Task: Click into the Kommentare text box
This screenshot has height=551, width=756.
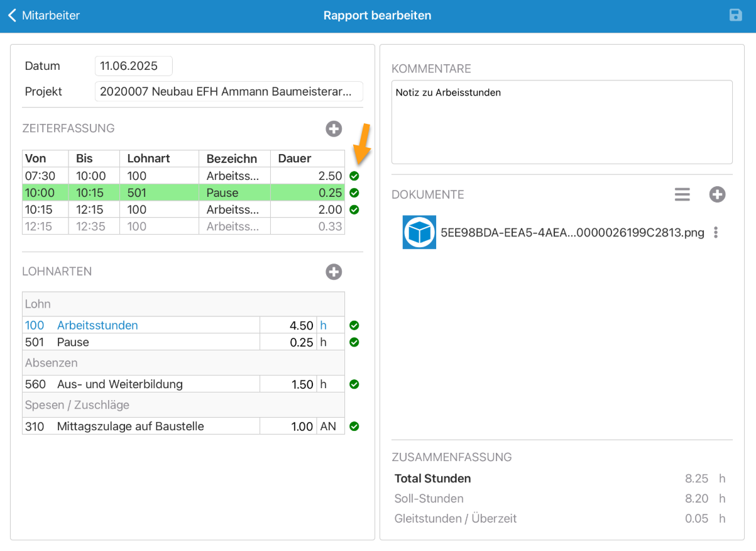Action: pyautogui.click(x=561, y=122)
